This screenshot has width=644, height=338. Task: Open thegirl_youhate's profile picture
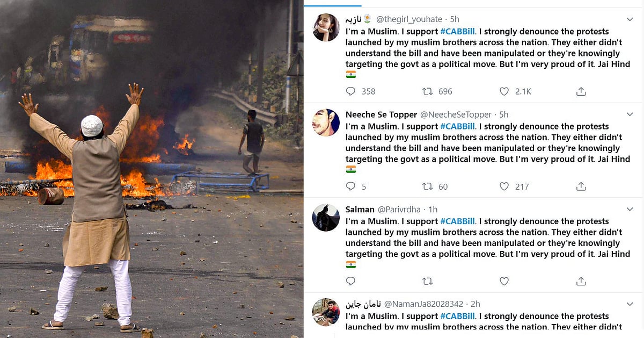click(326, 27)
